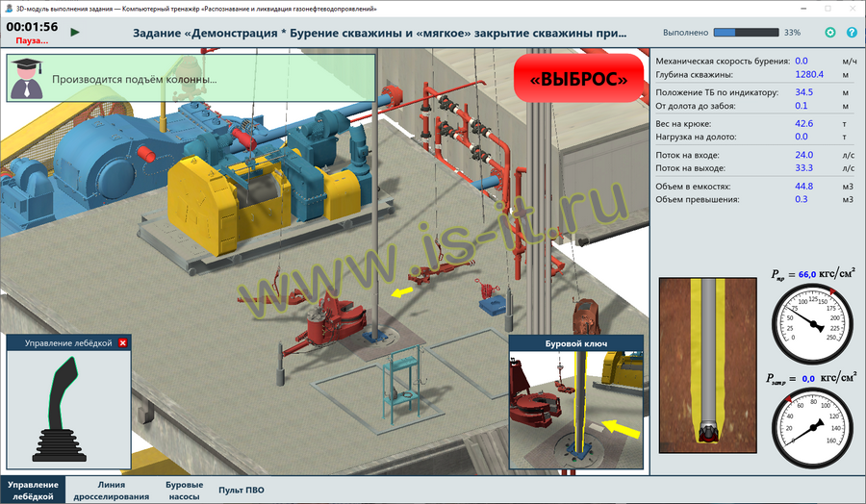Click the Pзатр reading 0,0
Viewport: 866px width, 504px height.
pyautogui.click(x=808, y=379)
